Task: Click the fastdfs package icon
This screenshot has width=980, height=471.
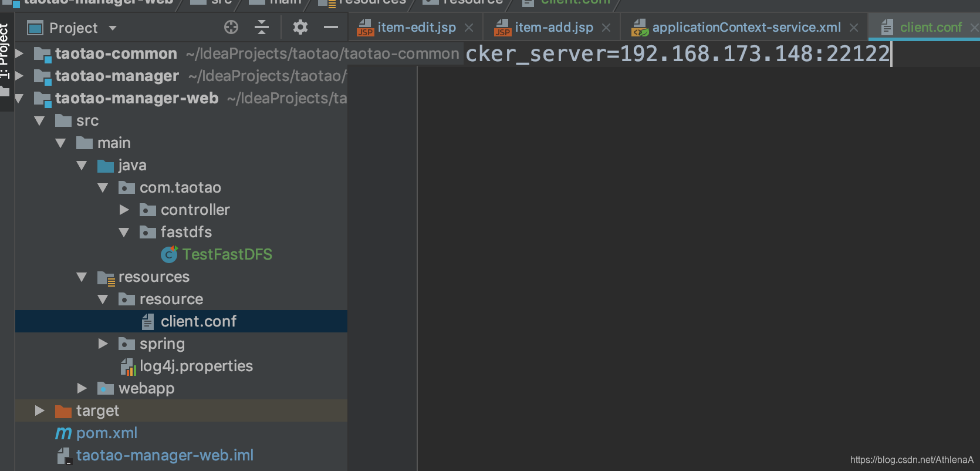Action: coord(148,233)
